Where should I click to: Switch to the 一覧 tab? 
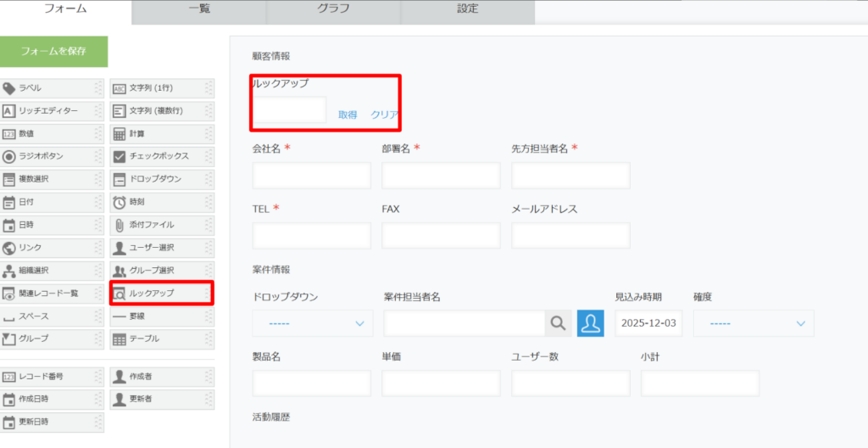199,10
